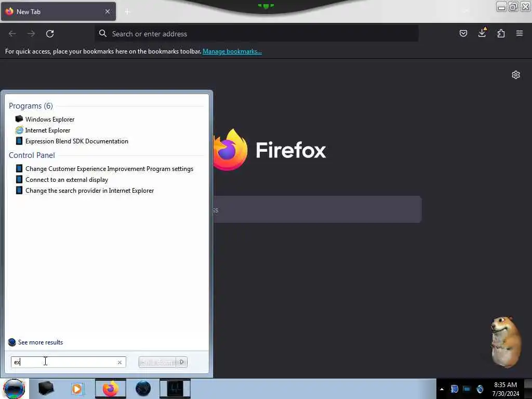Open media player from the taskbar

tap(77, 389)
